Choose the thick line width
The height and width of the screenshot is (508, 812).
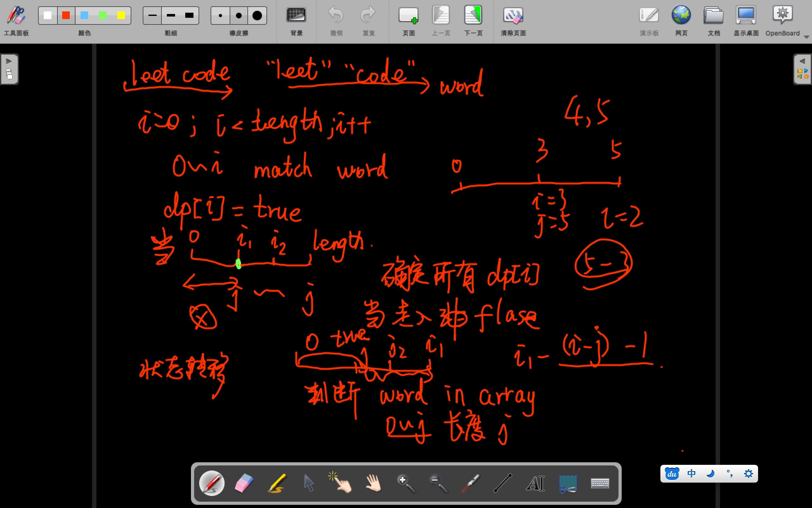pyautogui.click(x=190, y=16)
